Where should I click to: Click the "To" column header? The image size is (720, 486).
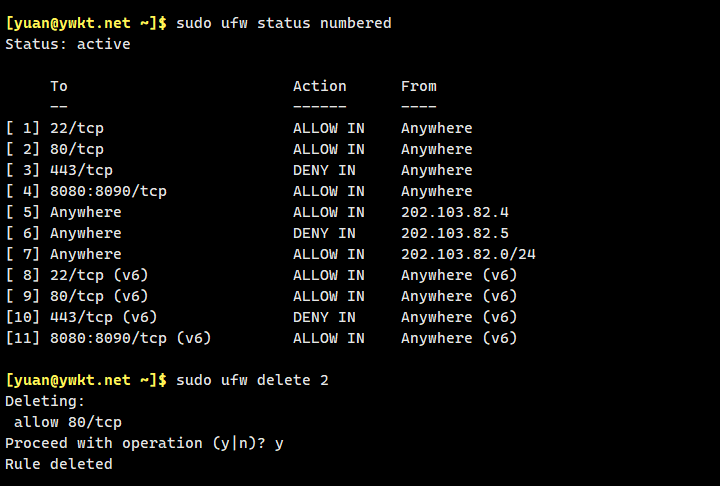(59, 86)
